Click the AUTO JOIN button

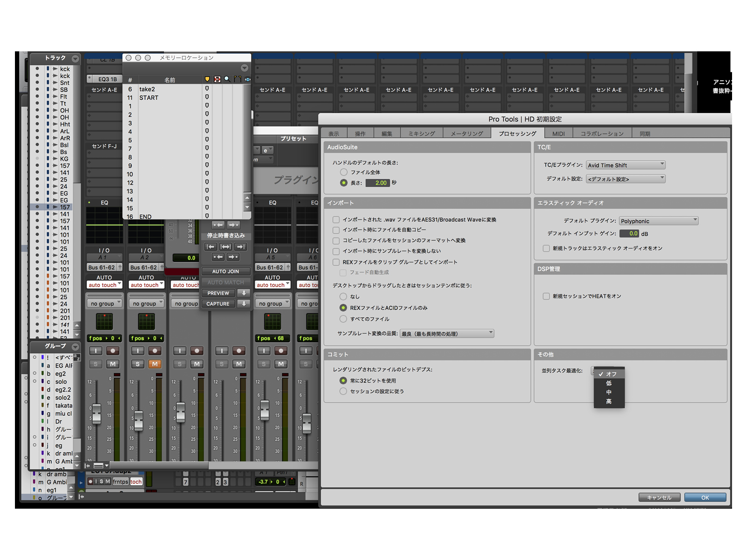(226, 272)
